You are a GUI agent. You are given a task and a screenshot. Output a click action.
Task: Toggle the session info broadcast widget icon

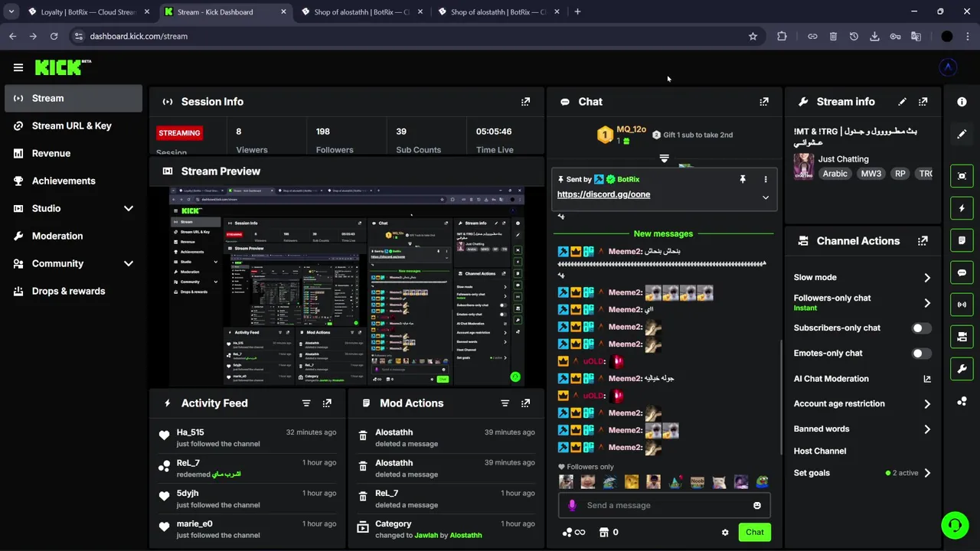click(x=962, y=305)
